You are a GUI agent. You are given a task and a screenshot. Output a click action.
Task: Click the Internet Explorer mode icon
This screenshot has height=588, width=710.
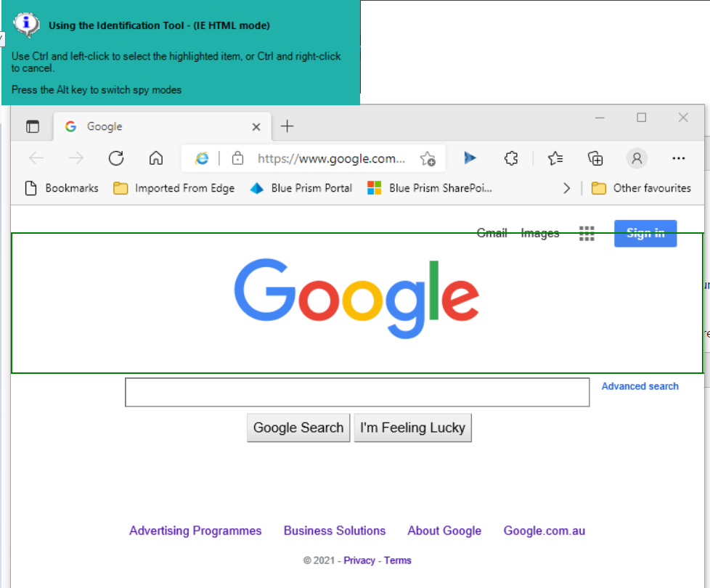202,158
